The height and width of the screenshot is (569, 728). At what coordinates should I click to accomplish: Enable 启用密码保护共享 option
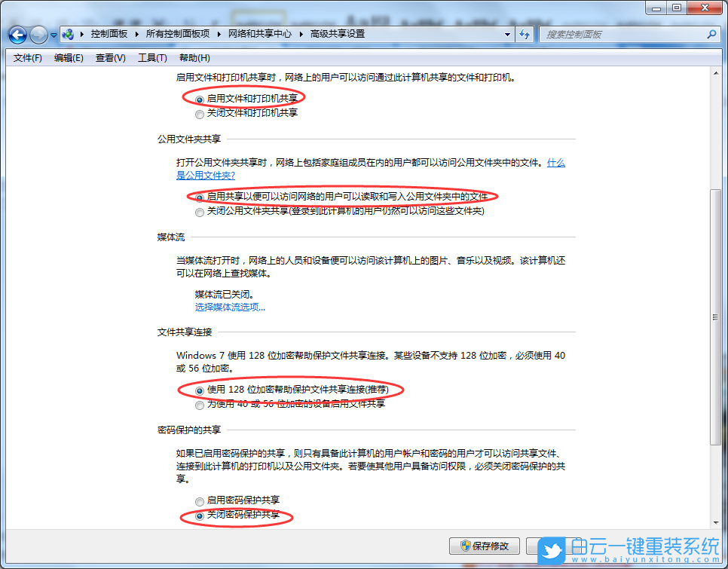[199, 501]
